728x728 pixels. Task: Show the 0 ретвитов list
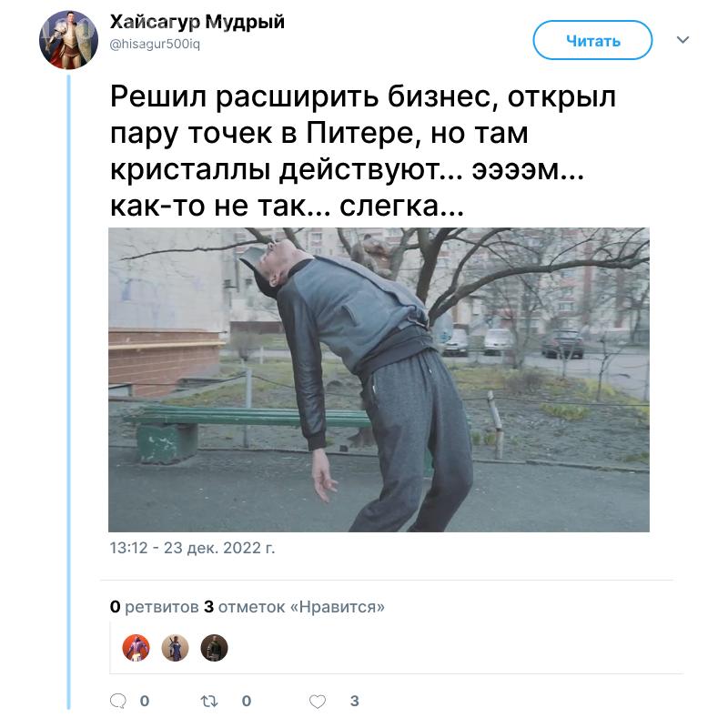tap(154, 606)
